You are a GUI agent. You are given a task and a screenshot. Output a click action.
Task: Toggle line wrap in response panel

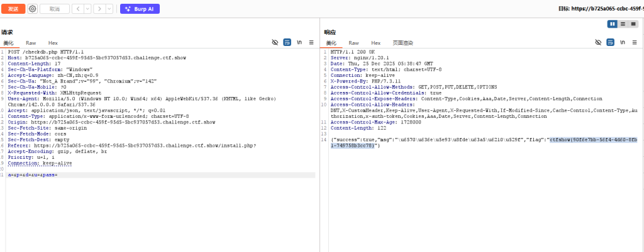610,42
